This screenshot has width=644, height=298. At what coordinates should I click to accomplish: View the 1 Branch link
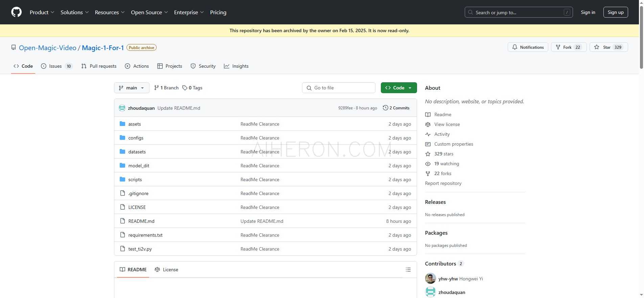point(166,88)
